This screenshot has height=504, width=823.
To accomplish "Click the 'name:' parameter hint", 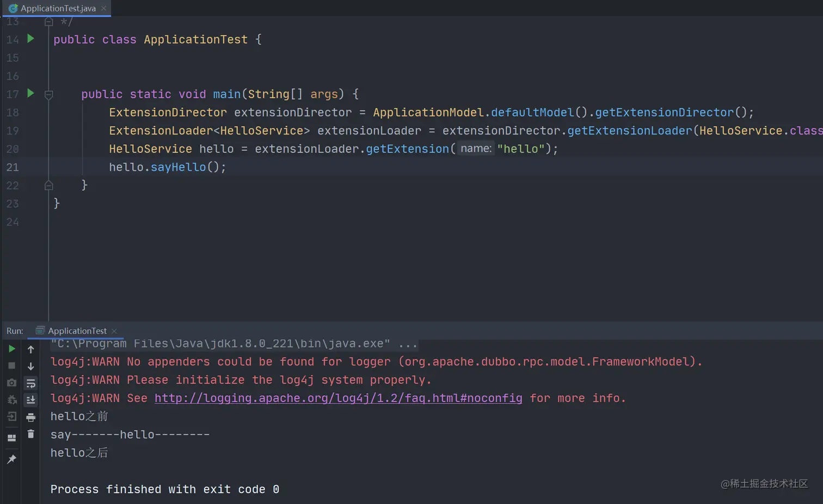I will pyautogui.click(x=476, y=148).
